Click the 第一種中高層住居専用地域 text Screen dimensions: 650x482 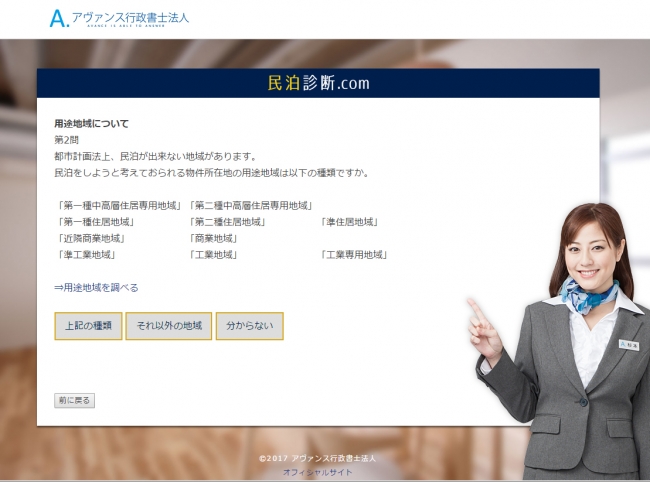tap(120, 205)
